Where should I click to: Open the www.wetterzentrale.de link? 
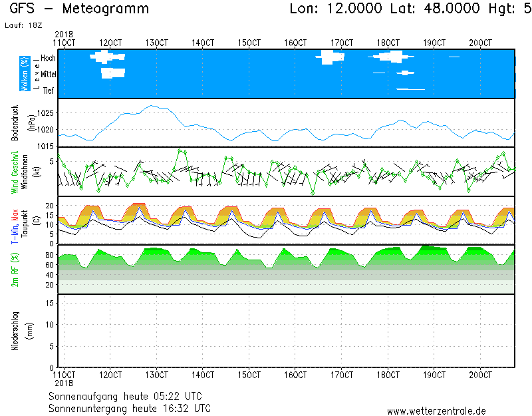click(x=436, y=411)
